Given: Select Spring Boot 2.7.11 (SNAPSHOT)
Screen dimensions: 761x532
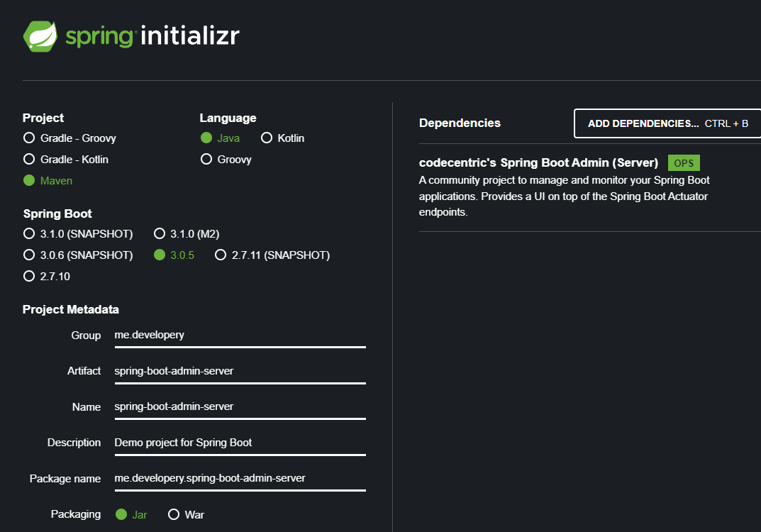Looking at the screenshot, I should coord(273,255).
